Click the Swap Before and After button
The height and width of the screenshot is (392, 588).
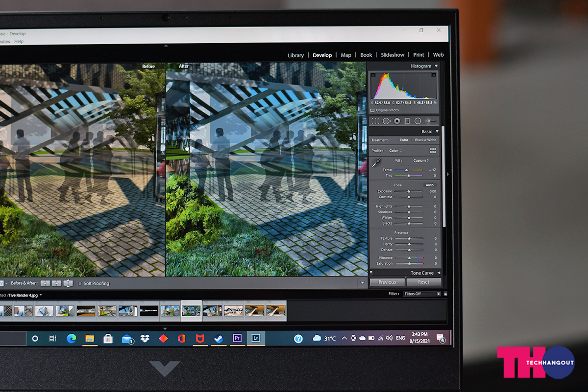click(x=68, y=283)
